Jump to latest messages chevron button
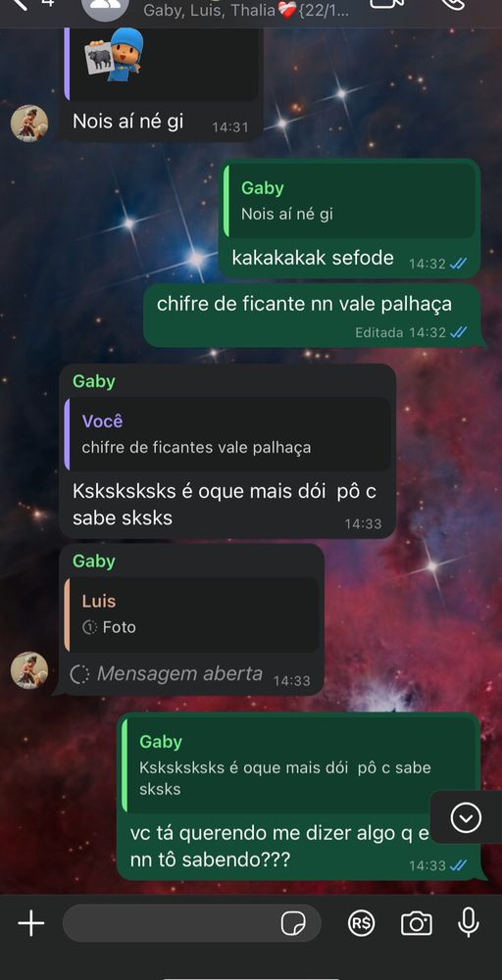Screen dimensions: 502x980 pos(467,817)
